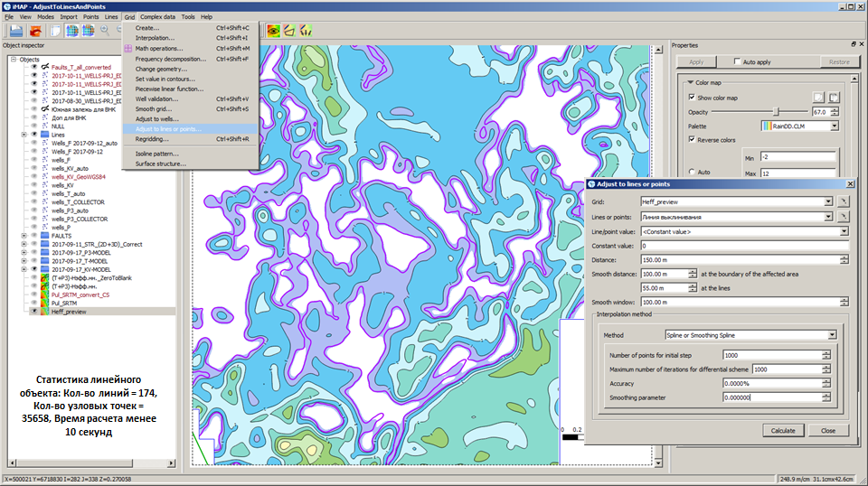Open the Complex data menu
Image resolution: width=868 pixels, height=486 pixels.
[x=157, y=17]
